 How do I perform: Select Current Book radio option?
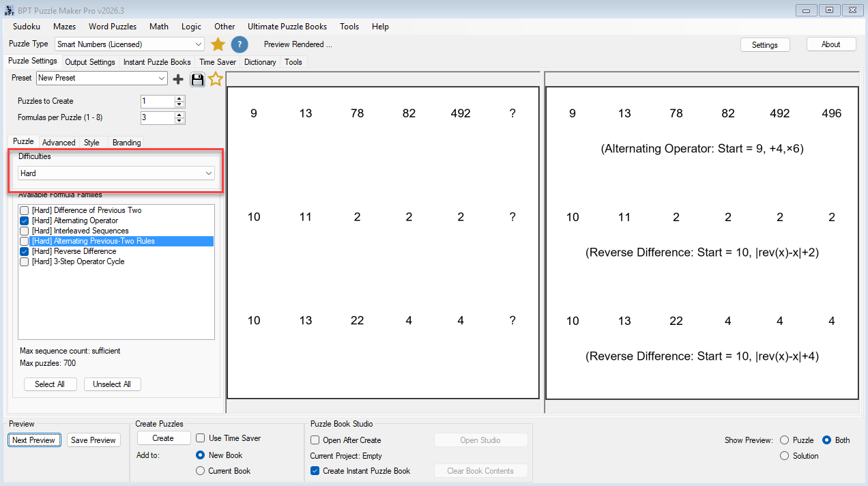pyautogui.click(x=201, y=471)
